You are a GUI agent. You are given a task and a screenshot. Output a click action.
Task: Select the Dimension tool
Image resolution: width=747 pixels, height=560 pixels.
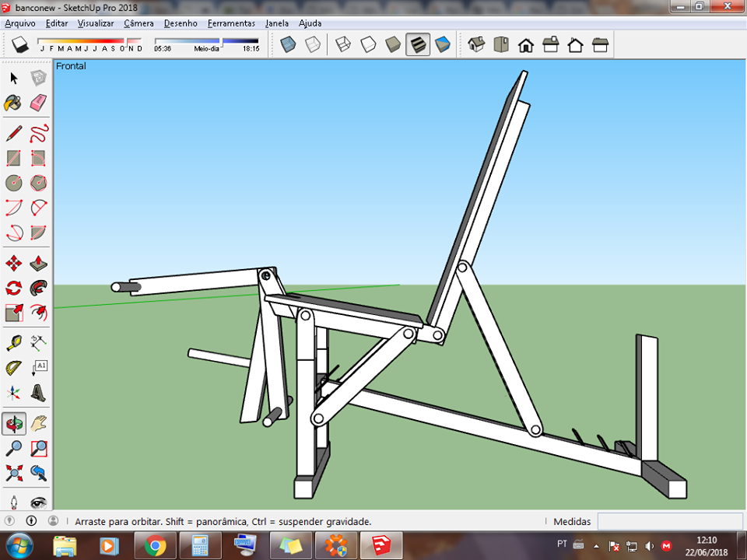click(x=39, y=343)
